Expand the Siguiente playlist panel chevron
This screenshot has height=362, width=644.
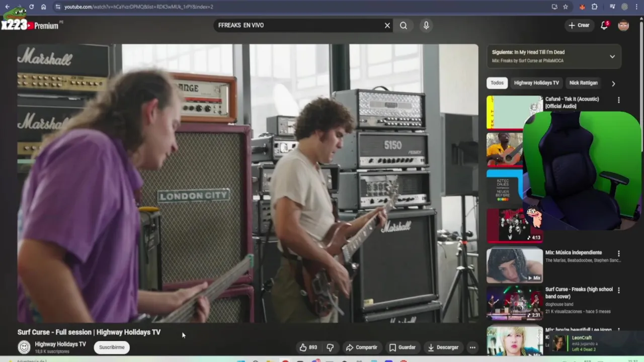coord(612,56)
